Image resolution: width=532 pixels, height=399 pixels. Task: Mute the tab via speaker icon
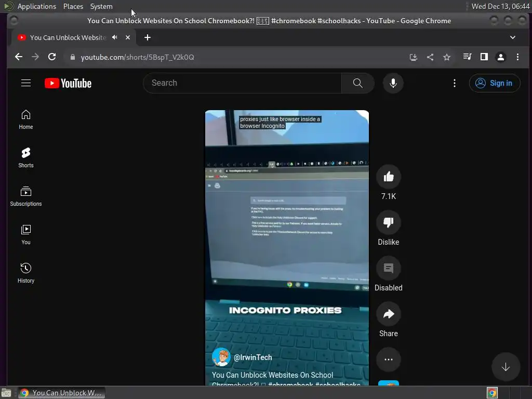(115, 37)
